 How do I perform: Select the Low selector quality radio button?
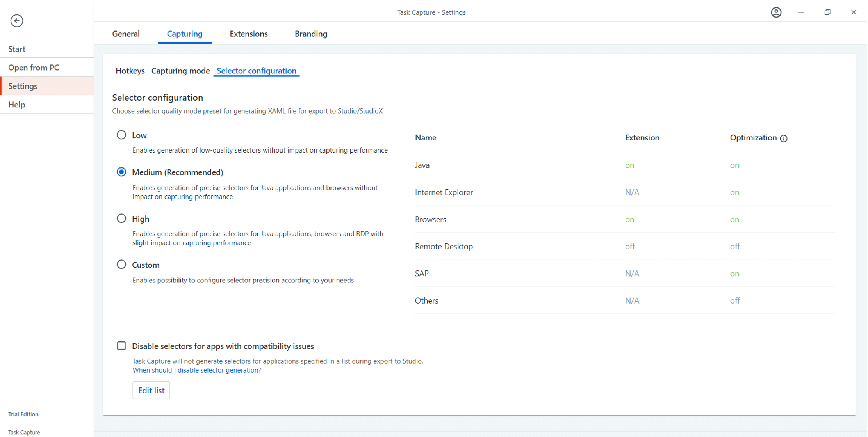121,135
